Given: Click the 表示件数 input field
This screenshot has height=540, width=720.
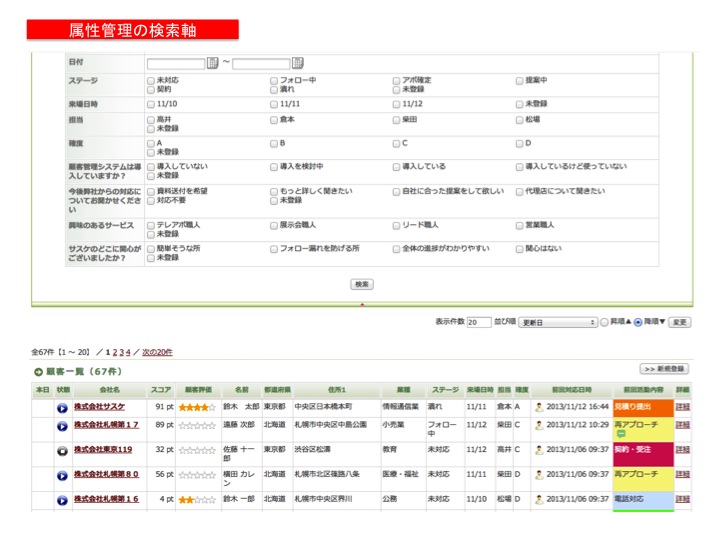Looking at the screenshot, I should point(478,323).
